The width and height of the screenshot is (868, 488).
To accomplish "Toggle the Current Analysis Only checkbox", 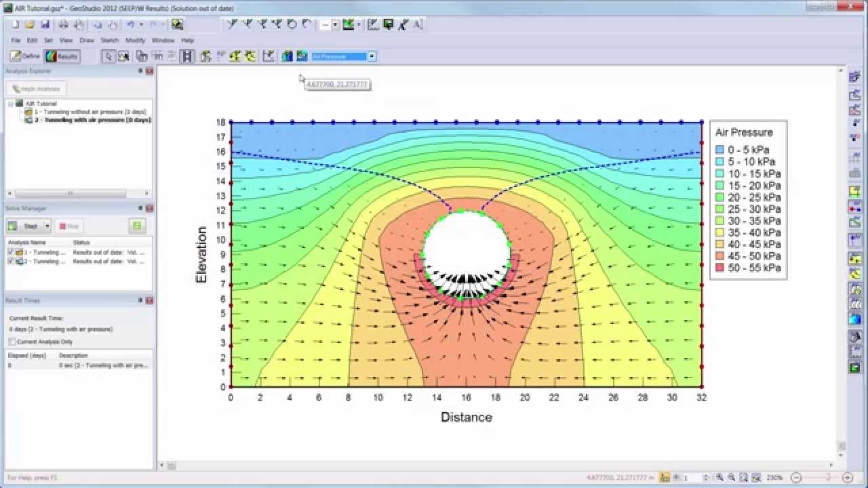I will point(12,342).
